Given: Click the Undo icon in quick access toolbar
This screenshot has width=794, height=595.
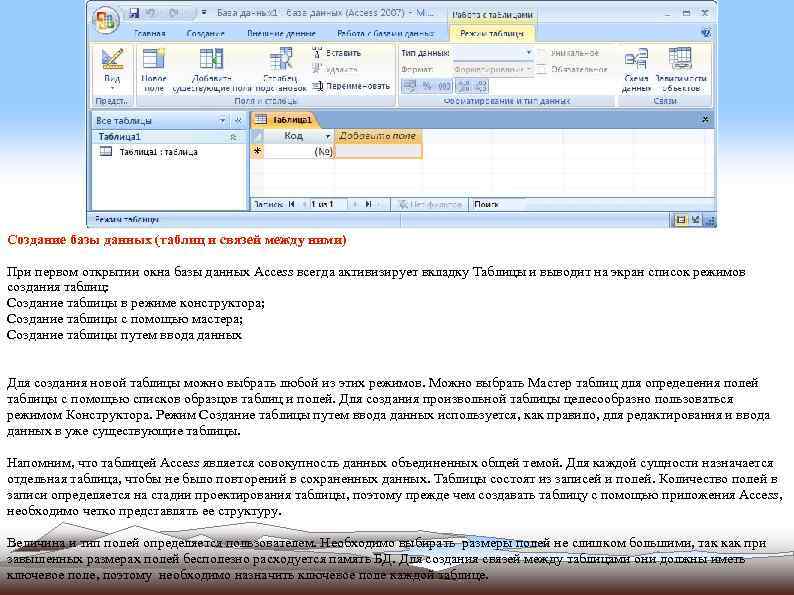Looking at the screenshot, I should (x=150, y=13).
